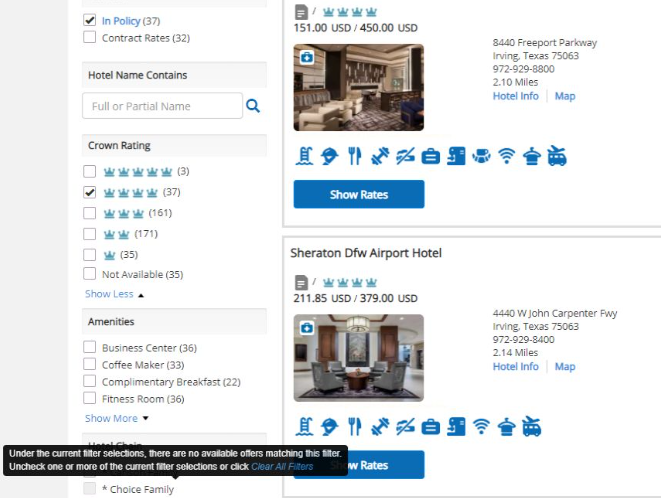The image size is (661, 498).
Task: Check the three-crown rating (161) filter
Action: click(89, 213)
